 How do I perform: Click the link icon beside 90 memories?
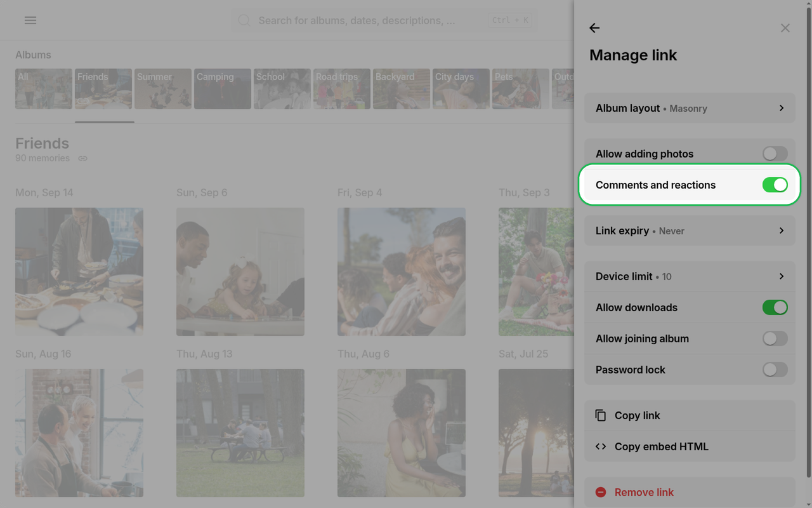(x=82, y=158)
